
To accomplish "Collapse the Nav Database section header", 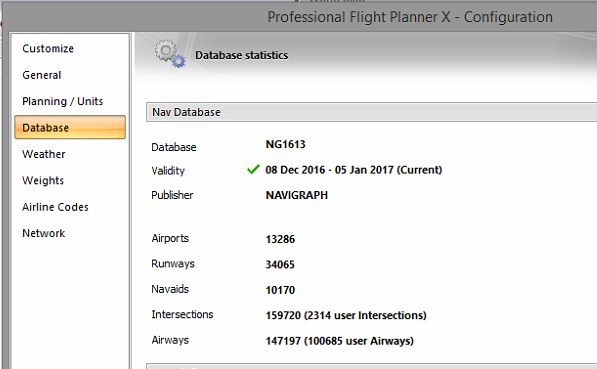I will click(371, 112).
